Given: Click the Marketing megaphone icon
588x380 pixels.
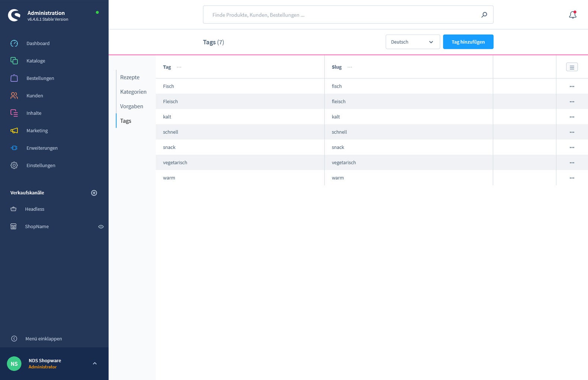Looking at the screenshot, I should click(14, 131).
